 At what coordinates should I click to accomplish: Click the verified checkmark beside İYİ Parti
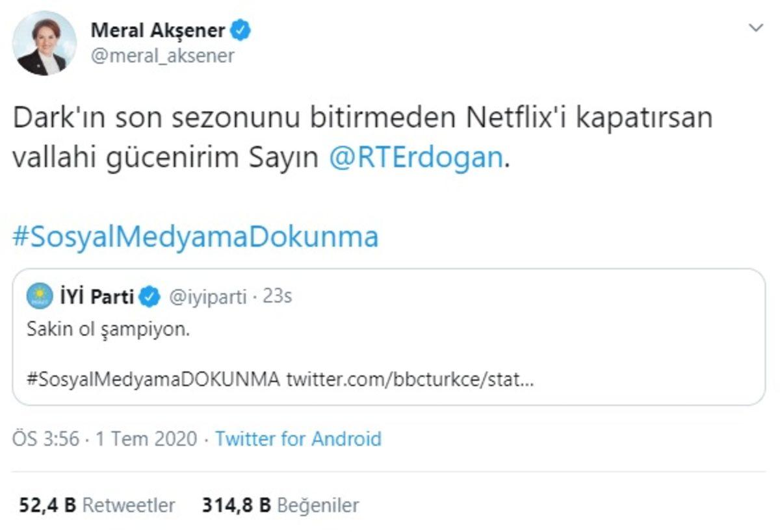148,294
